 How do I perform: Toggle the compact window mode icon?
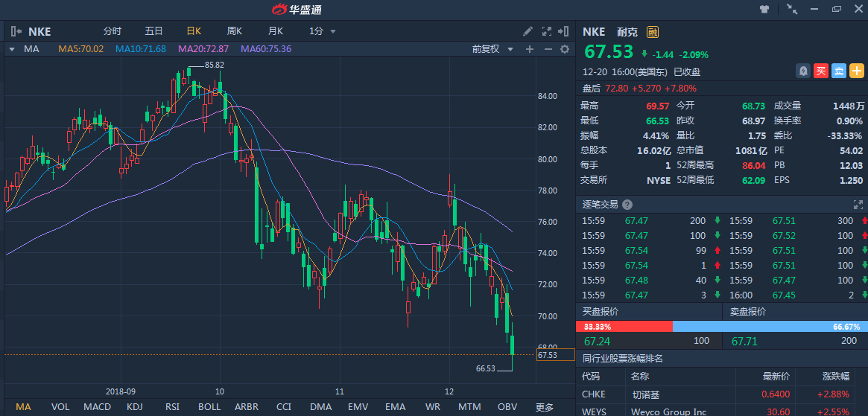(x=792, y=9)
